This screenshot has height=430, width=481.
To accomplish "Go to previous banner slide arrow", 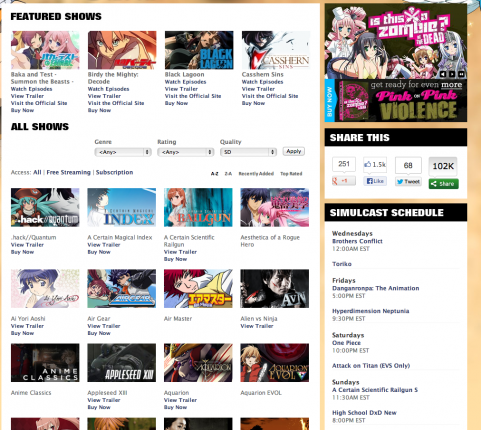I will (x=443, y=74).
